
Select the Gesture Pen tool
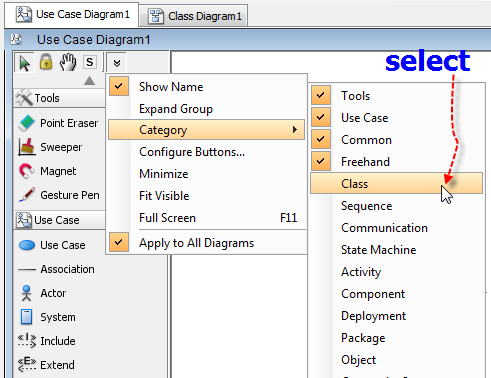[x=59, y=195]
